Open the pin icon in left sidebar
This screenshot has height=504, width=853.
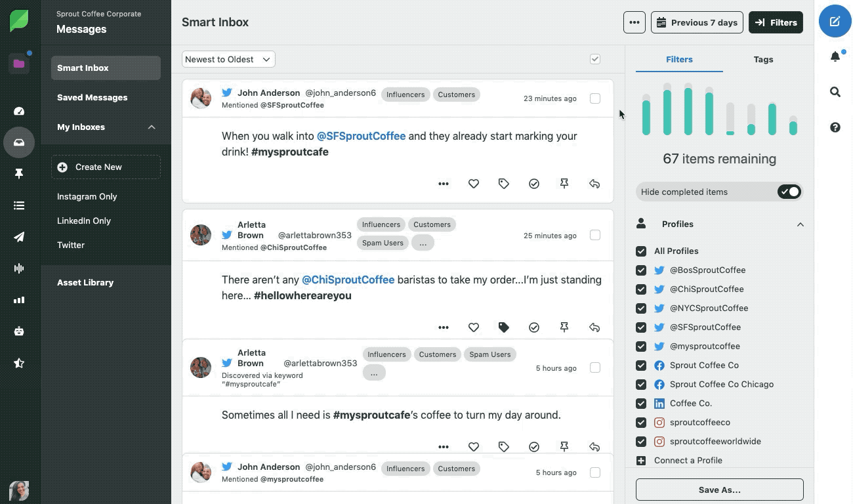pos(19,174)
